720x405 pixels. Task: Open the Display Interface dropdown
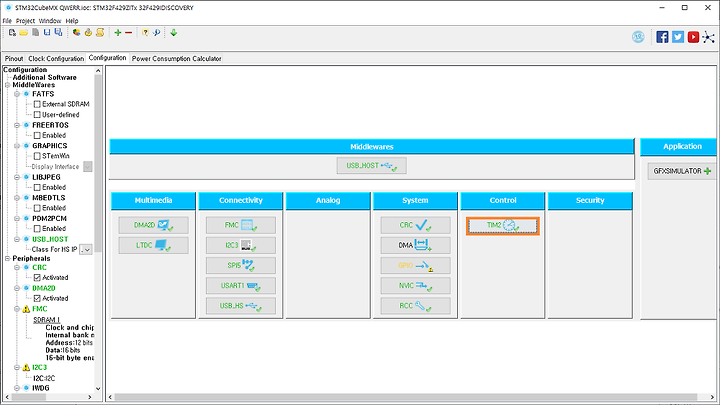[88, 167]
